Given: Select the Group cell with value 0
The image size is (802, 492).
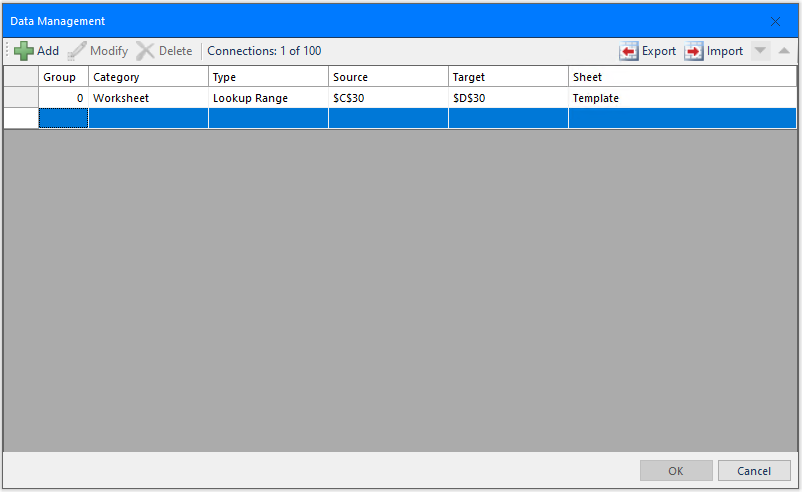Looking at the screenshot, I should click(x=63, y=98).
